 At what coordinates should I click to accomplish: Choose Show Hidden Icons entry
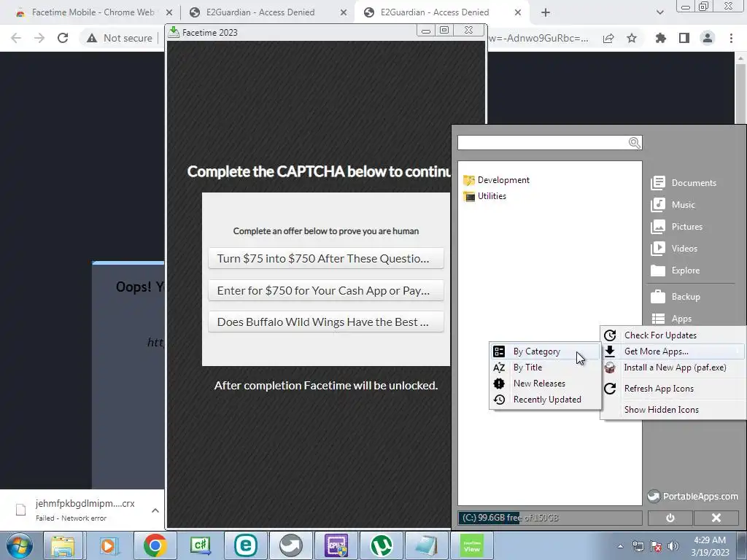(x=673, y=410)
